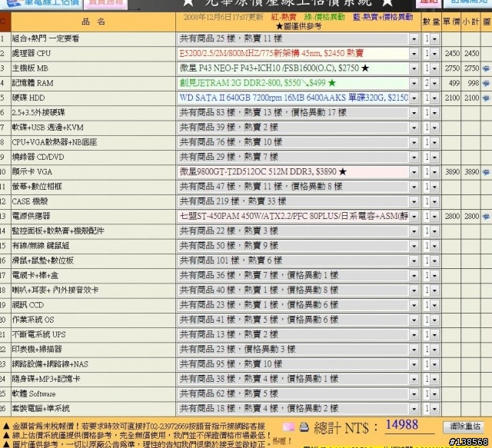This screenshot has width=492, height=448.
Task: Open the 喇叭+耳麥+ 內外接音效卡 product dropdown
Action: click(x=298, y=290)
